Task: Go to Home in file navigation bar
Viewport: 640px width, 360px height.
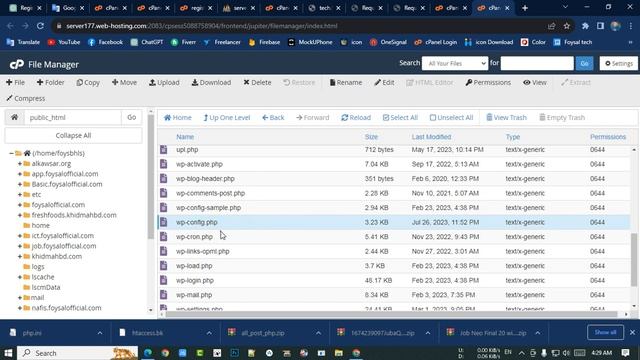Action: click(178, 118)
